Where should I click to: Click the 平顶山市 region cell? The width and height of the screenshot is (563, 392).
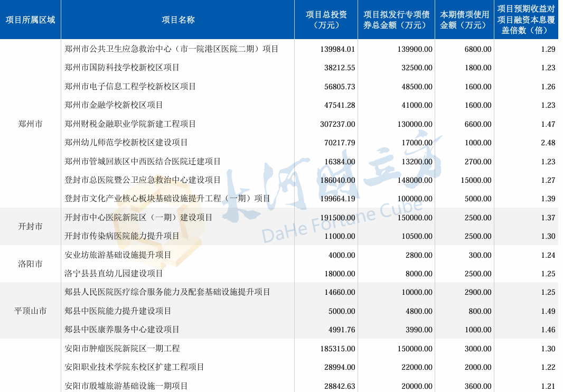tap(30, 311)
